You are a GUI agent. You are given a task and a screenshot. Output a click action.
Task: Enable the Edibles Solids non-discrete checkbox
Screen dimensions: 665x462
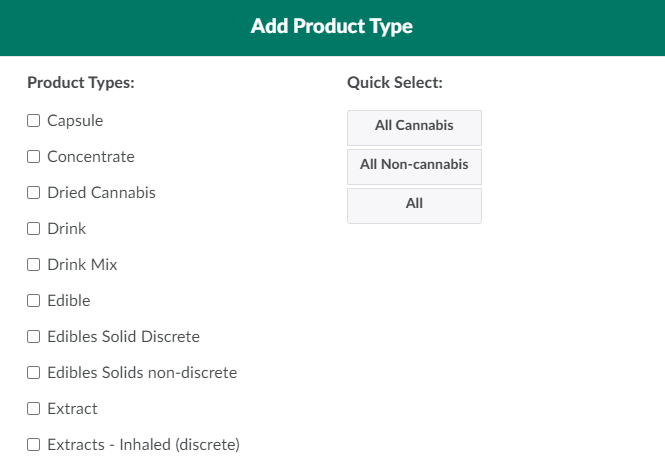[x=33, y=373]
